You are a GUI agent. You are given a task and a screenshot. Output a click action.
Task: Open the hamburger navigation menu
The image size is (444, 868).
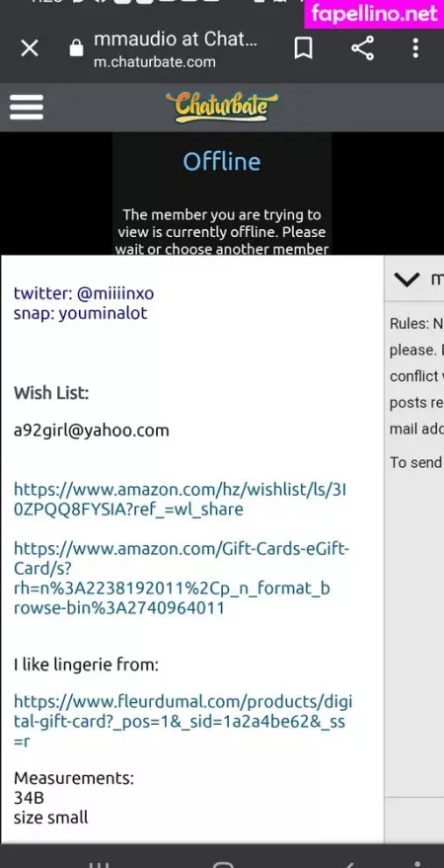[27, 107]
